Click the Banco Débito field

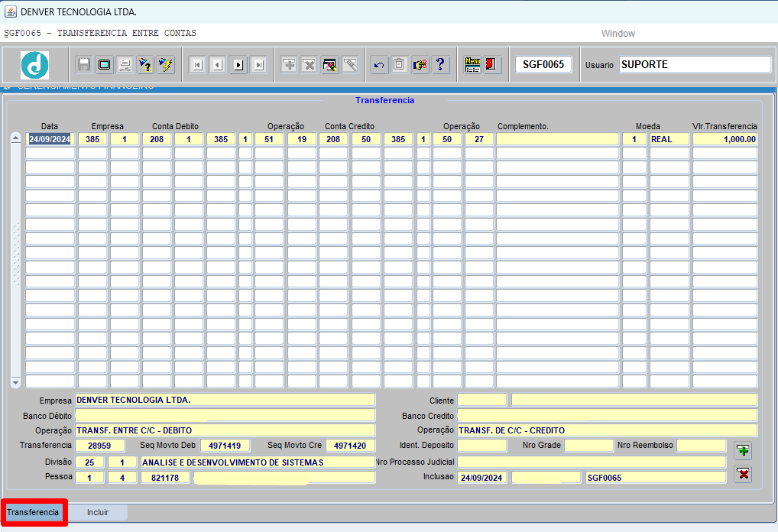pos(225,415)
